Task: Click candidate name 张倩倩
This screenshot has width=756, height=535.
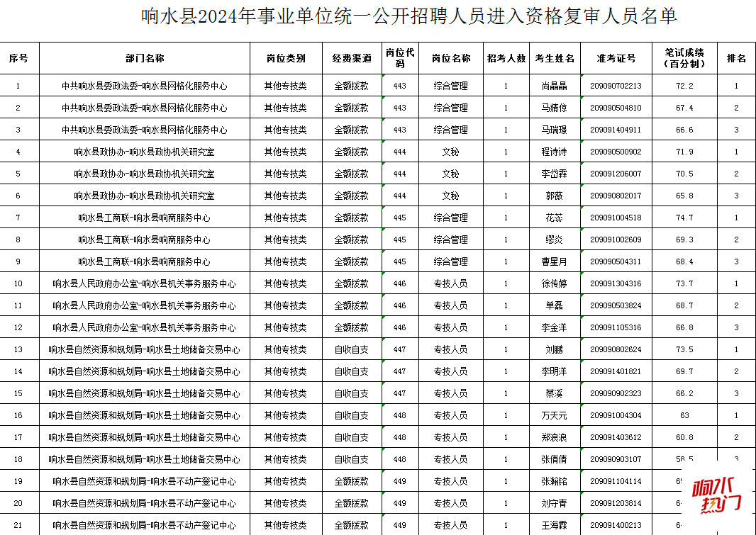Action: click(x=555, y=460)
